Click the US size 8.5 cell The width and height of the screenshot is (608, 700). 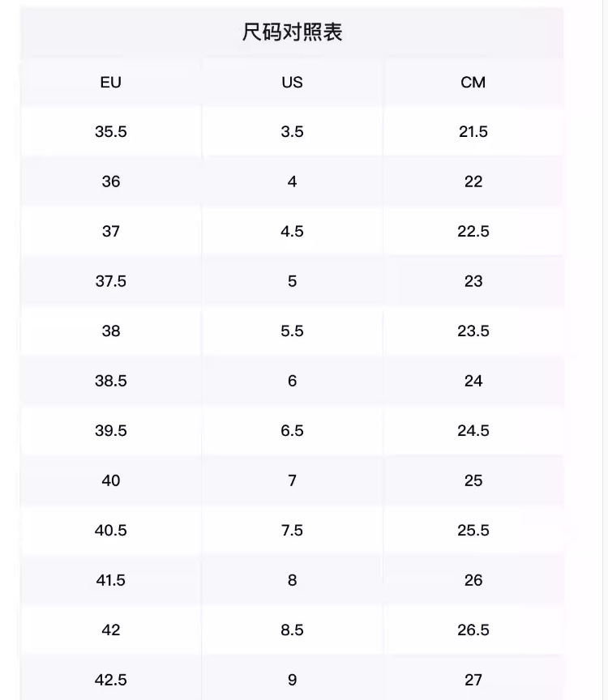292,630
